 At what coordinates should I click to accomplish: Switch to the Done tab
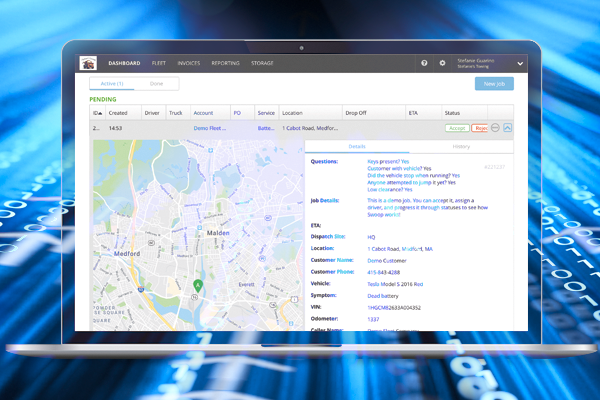(x=156, y=83)
